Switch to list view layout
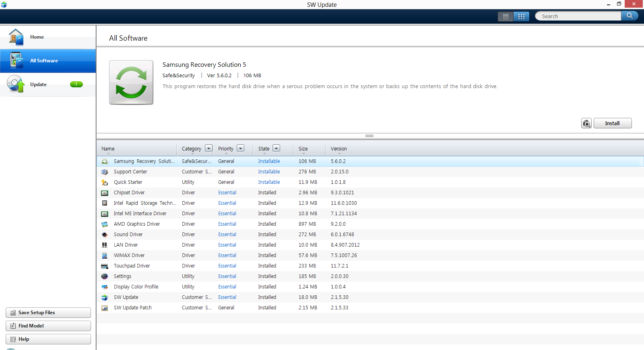Screen dimensions: 644x350 click(x=506, y=16)
